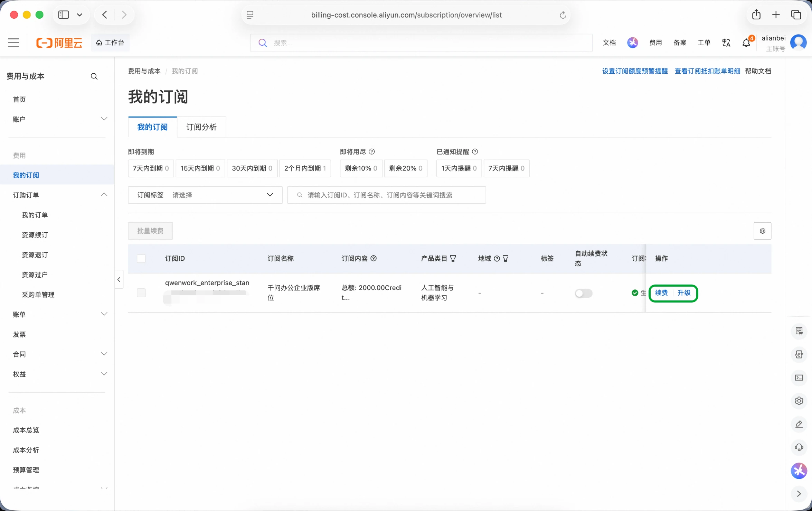Click 续费 for the subscription
This screenshot has width=812, height=511.
click(x=661, y=293)
